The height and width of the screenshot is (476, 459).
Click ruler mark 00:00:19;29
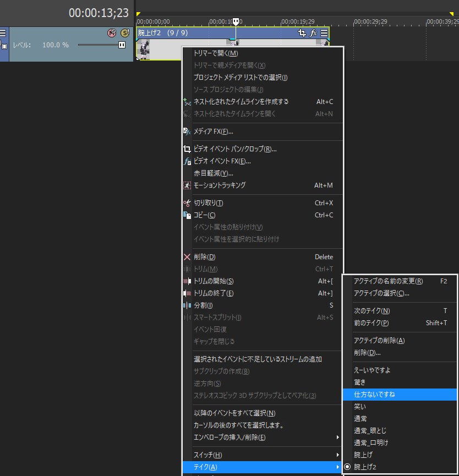[298, 21]
